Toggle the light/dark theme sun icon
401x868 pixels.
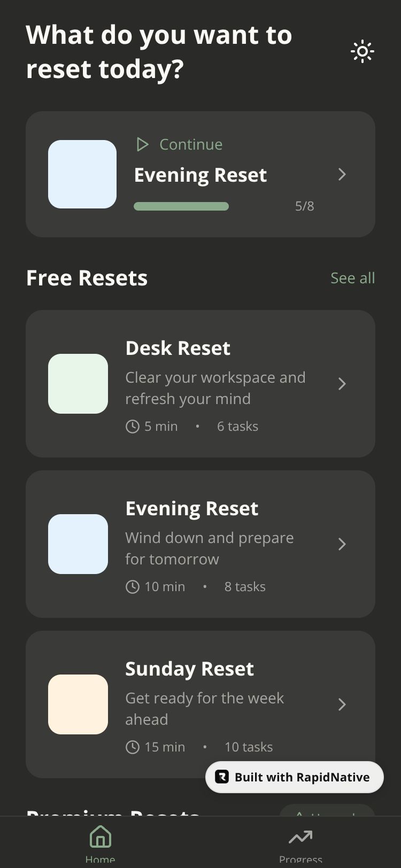point(362,52)
